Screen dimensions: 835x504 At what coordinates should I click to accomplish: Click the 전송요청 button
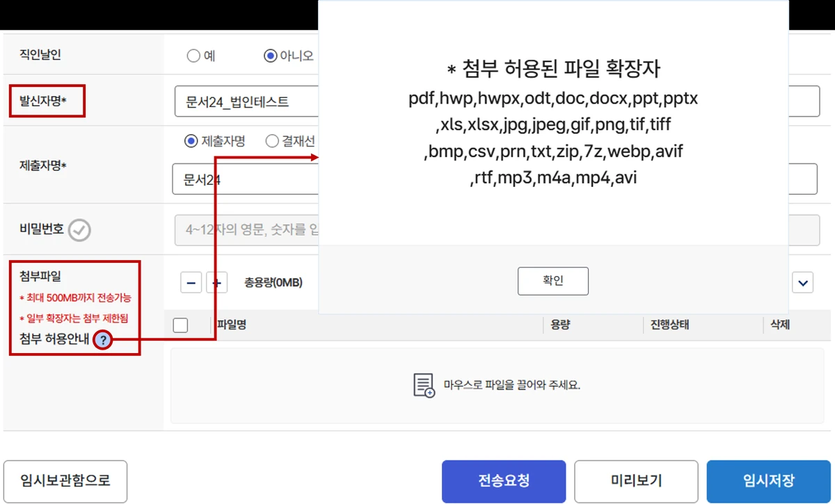tap(504, 481)
